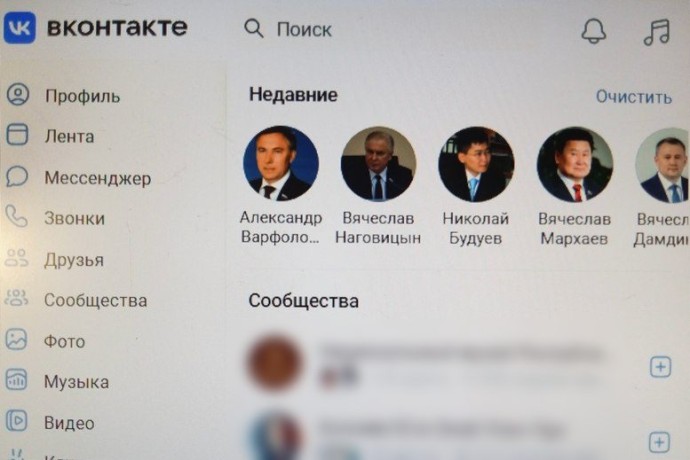The height and width of the screenshot is (460, 690).
Task: Open the music note icon in header
Action: 657,32
